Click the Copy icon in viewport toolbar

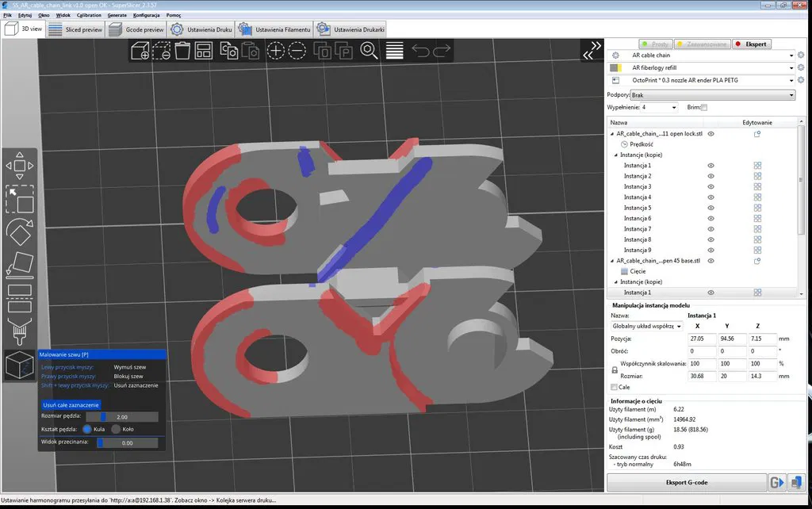[x=229, y=51]
